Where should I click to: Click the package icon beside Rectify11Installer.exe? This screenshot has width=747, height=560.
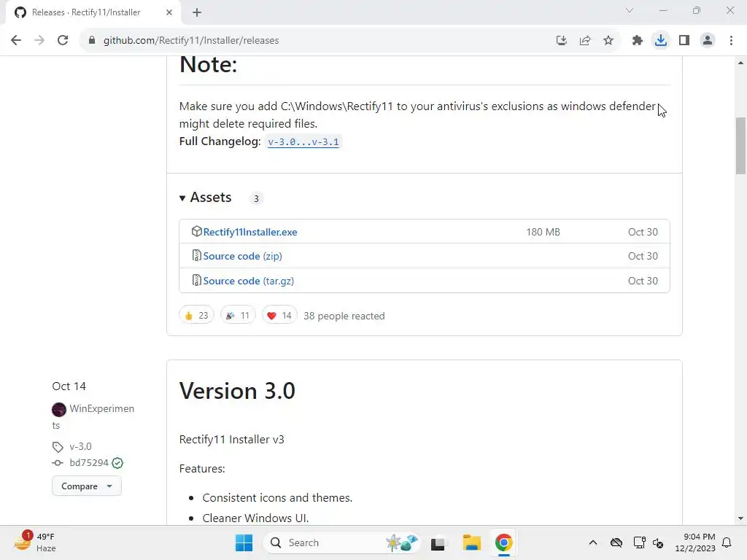point(196,231)
